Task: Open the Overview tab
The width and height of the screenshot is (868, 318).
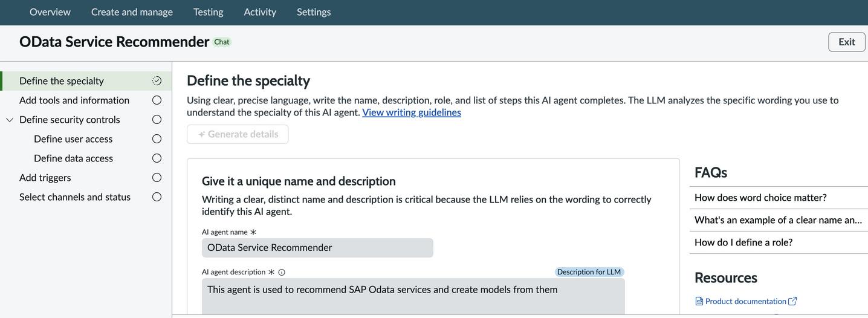Action: (x=50, y=12)
